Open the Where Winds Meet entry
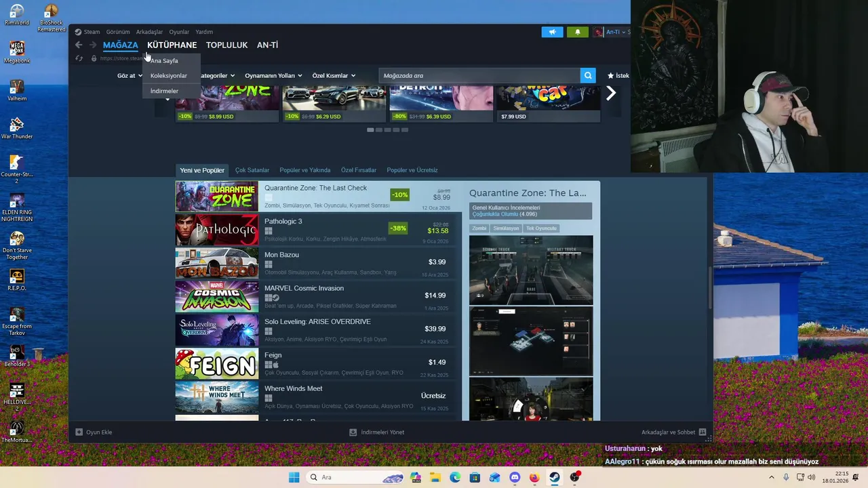 [318, 397]
